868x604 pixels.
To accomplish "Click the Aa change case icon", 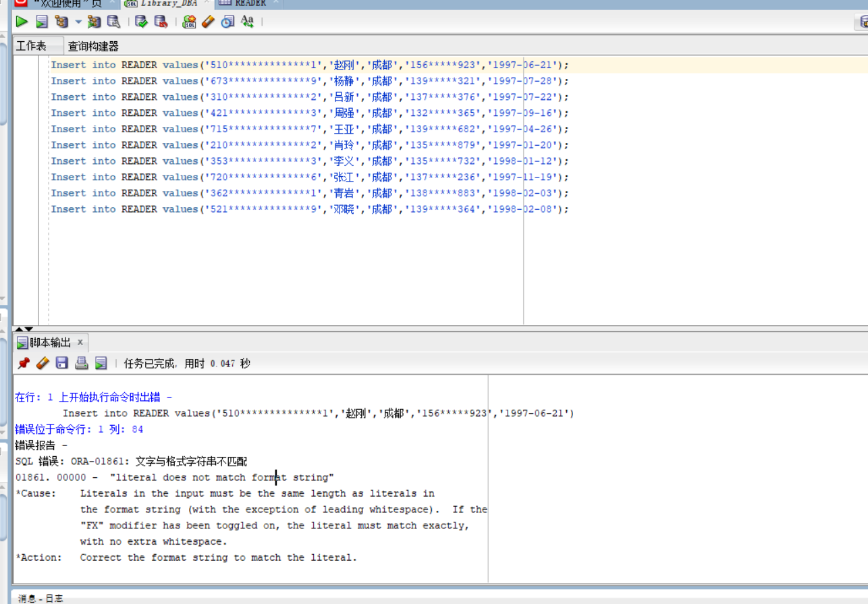I will pos(247,22).
